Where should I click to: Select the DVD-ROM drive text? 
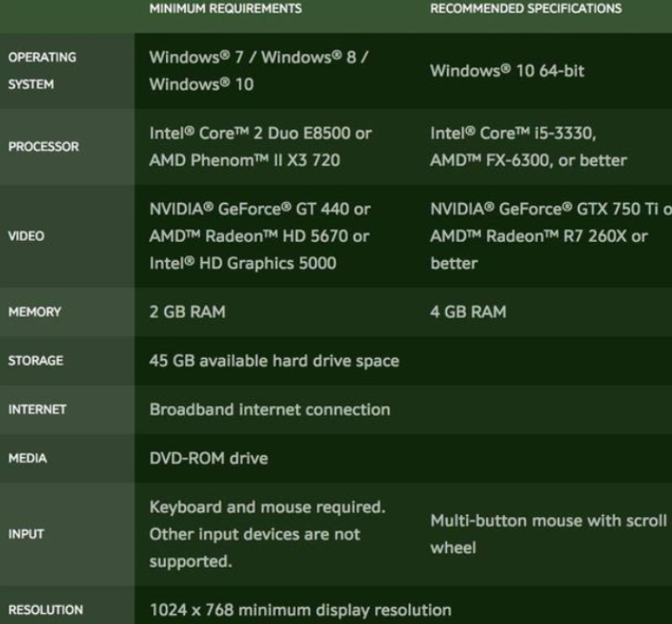tap(209, 458)
